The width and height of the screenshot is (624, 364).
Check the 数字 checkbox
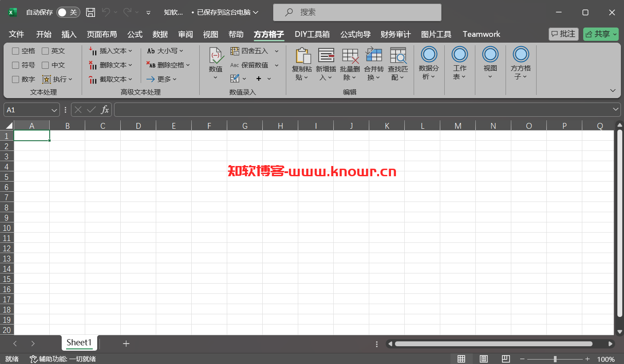point(16,79)
